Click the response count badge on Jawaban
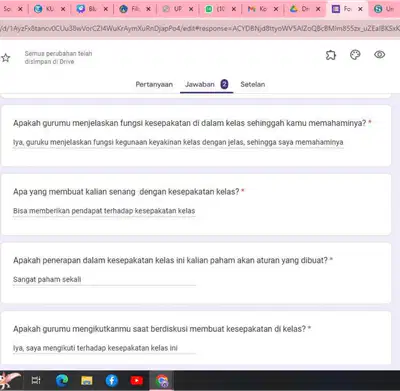The width and height of the screenshot is (400, 391). tap(224, 84)
